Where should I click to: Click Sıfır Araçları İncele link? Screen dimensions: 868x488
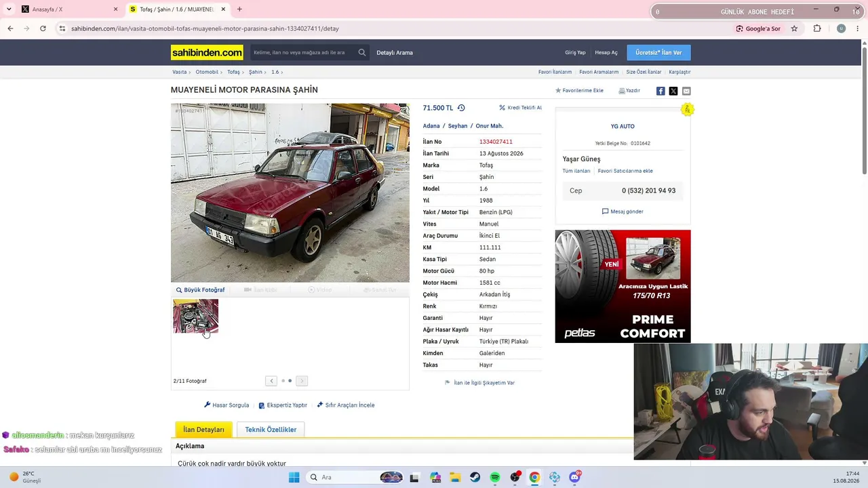point(345,405)
